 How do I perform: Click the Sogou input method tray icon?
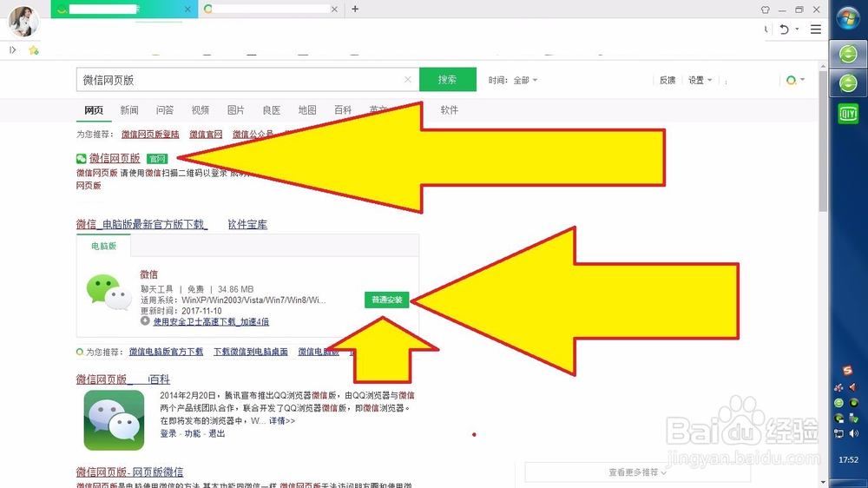(x=847, y=371)
